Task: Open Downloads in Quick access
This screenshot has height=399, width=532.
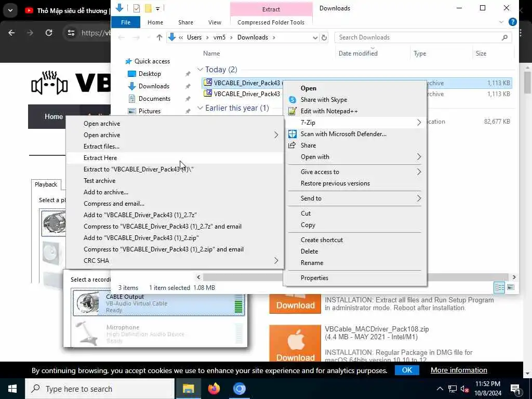Action: tap(154, 86)
